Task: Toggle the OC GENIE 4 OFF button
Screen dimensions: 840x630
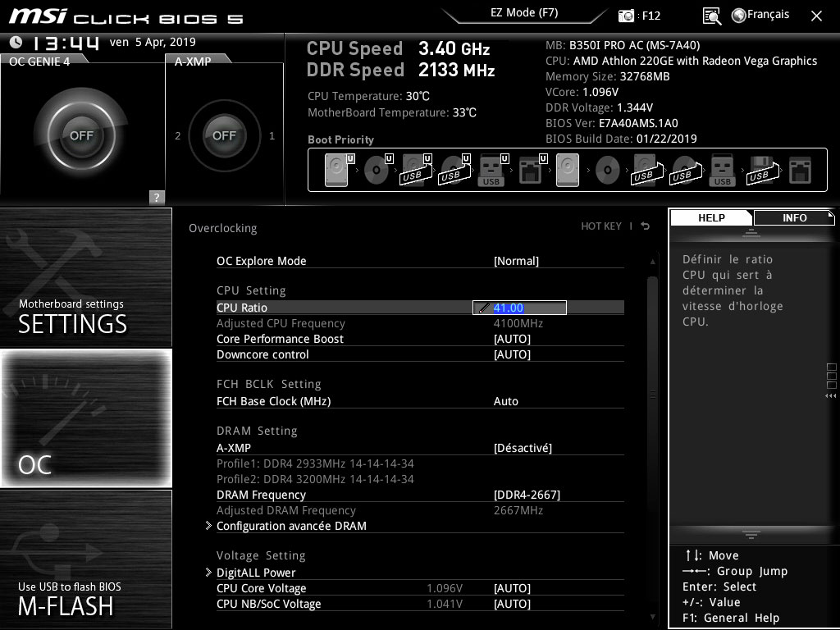Action: [80, 135]
